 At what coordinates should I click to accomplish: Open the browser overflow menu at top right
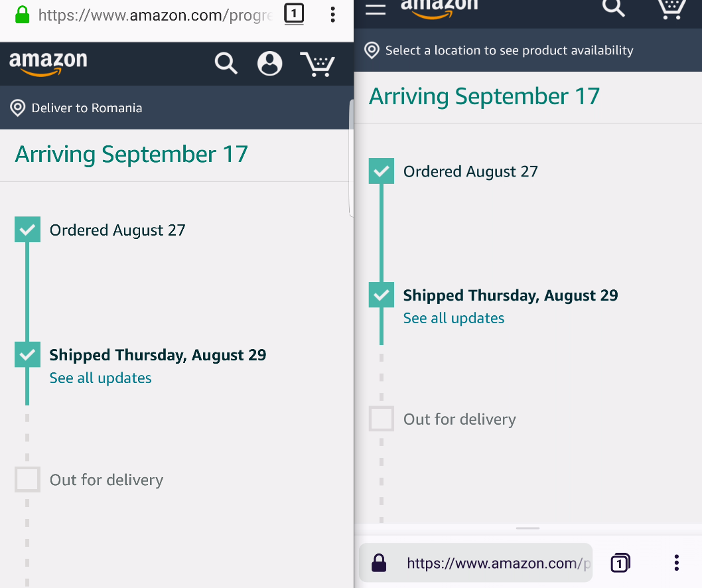point(332,14)
